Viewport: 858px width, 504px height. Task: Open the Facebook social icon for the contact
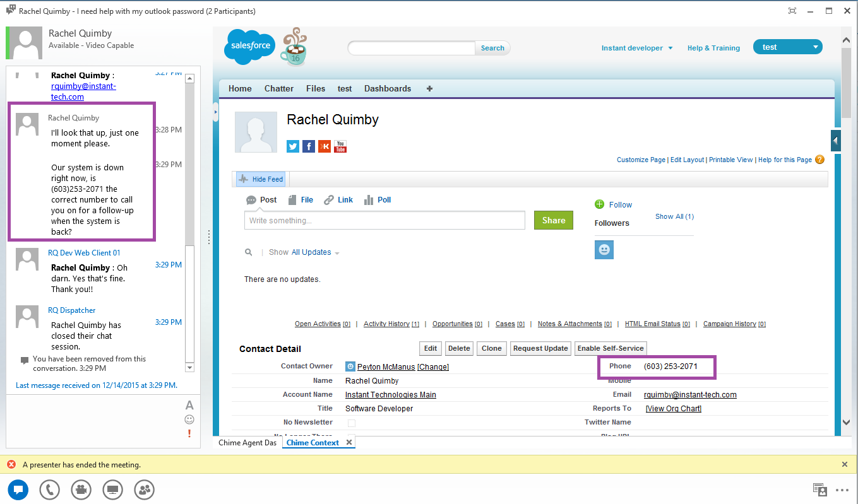309,146
